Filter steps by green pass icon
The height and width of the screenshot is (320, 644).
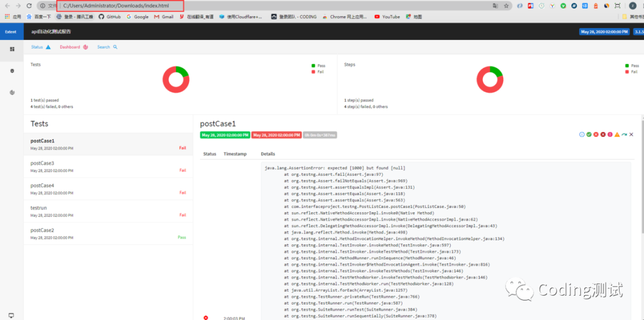point(589,135)
